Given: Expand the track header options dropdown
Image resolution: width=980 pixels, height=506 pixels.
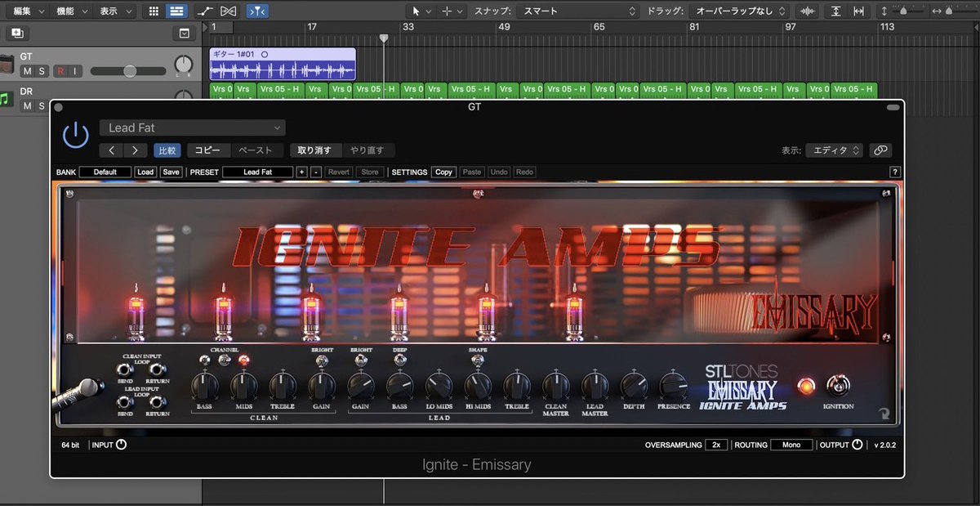Looking at the screenshot, I should click(x=185, y=34).
